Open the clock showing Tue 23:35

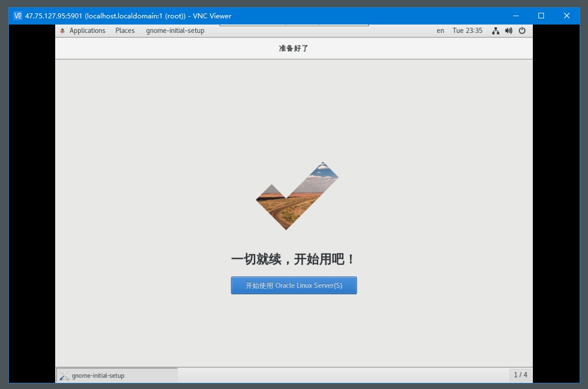467,31
